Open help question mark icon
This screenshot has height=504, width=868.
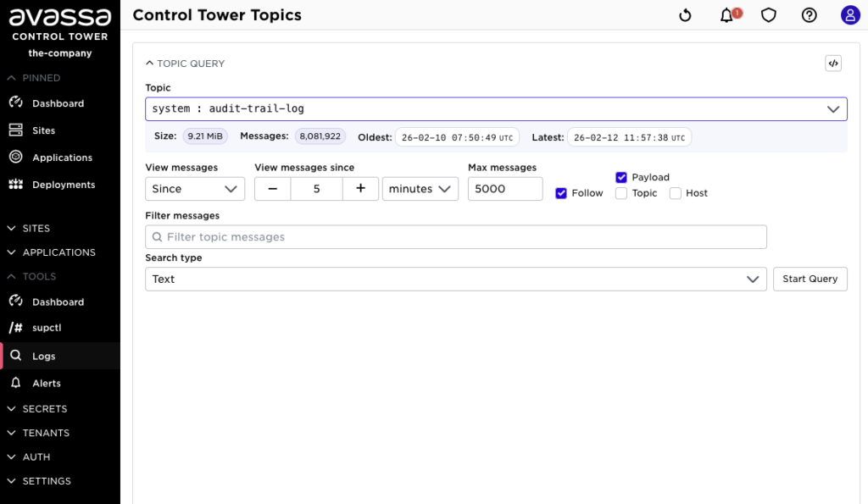(x=809, y=15)
